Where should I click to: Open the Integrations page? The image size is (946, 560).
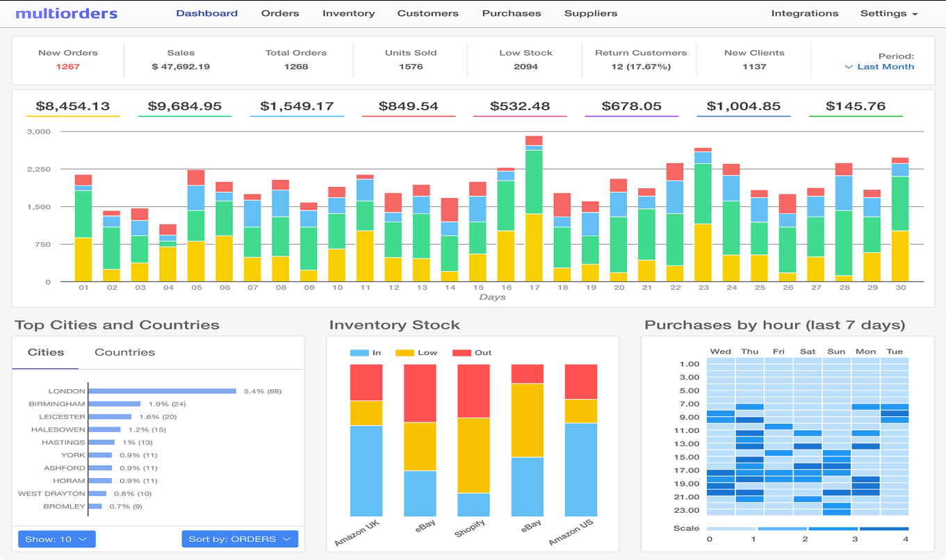pyautogui.click(x=805, y=13)
